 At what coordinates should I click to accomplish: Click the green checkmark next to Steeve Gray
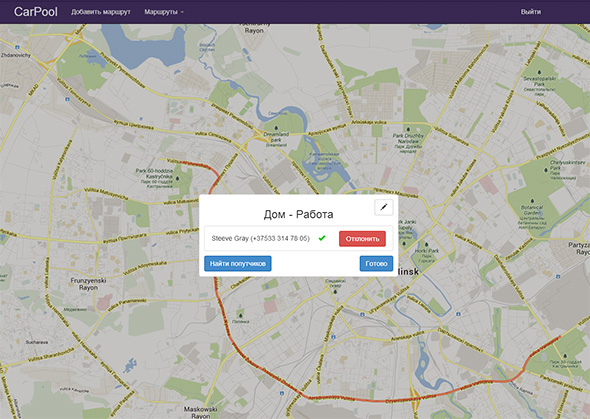coord(322,238)
